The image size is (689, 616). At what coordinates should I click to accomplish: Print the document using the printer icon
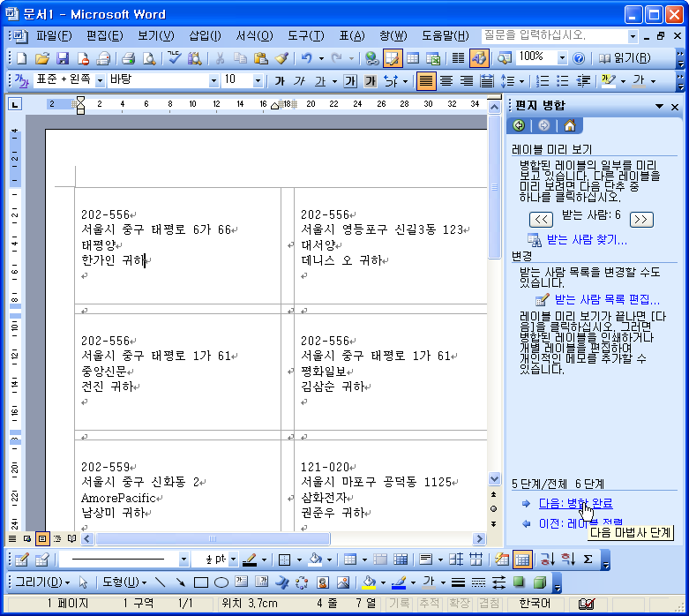[128, 58]
